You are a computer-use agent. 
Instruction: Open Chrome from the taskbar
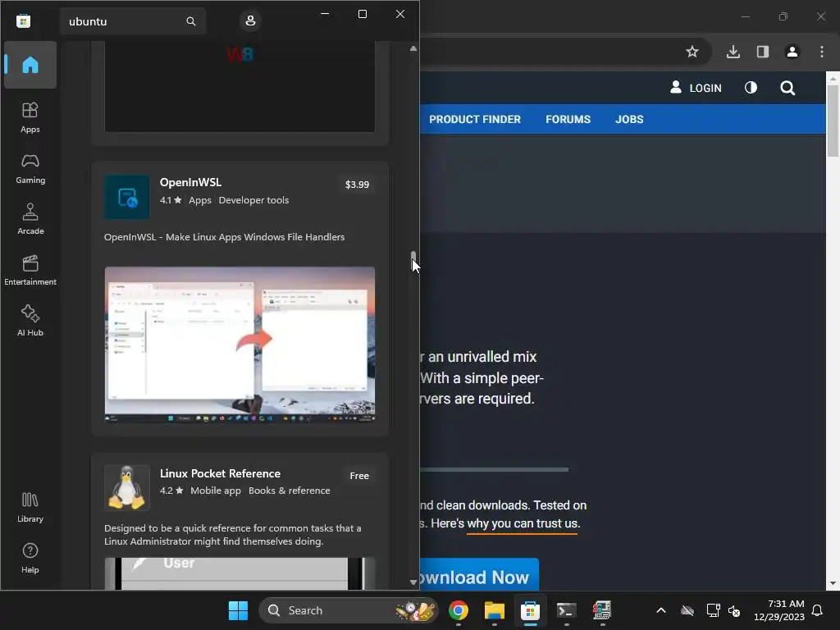point(458,610)
